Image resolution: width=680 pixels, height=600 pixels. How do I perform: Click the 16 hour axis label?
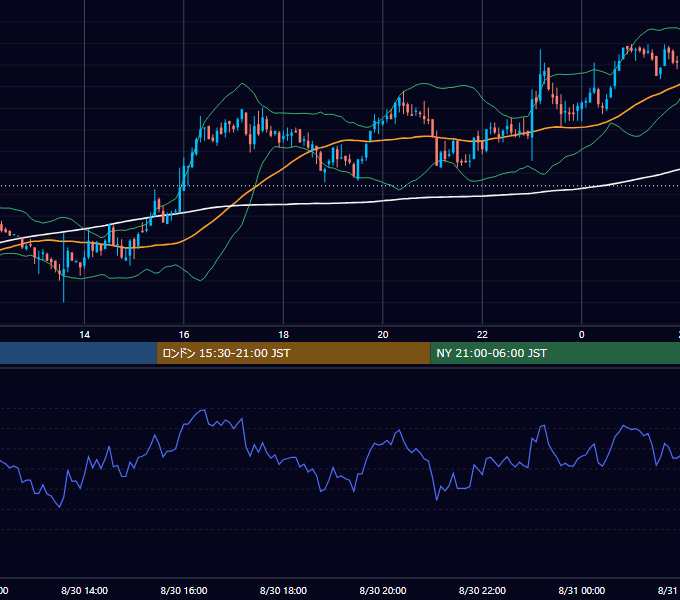point(184,335)
